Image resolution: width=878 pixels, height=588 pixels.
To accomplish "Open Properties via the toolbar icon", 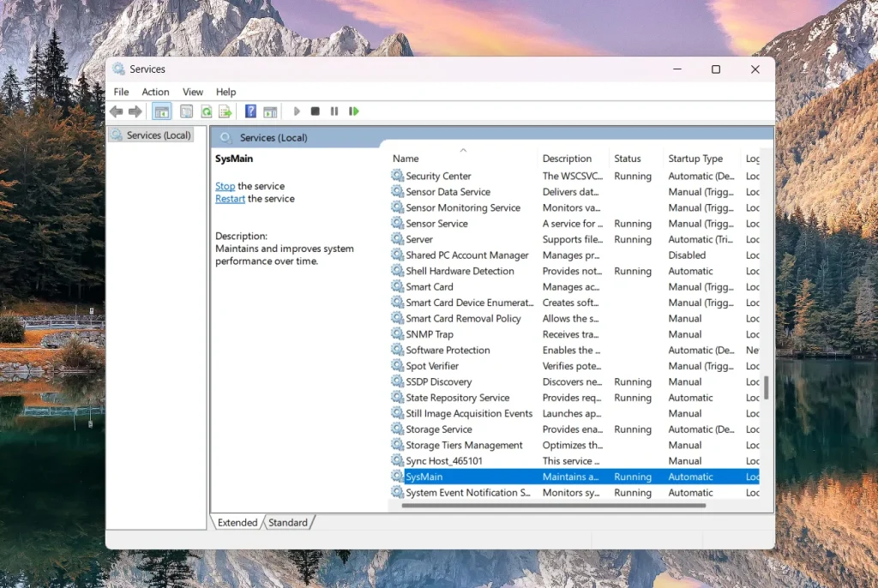I will [x=186, y=111].
